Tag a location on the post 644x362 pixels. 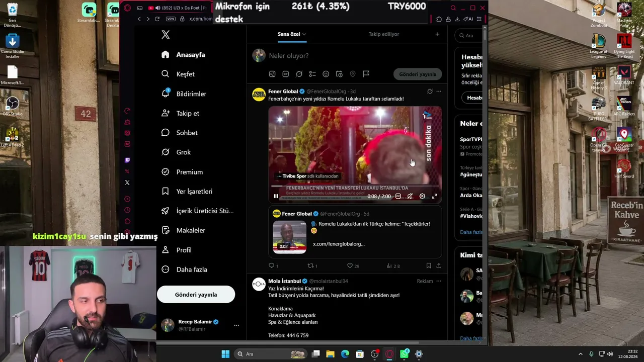[x=353, y=74]
